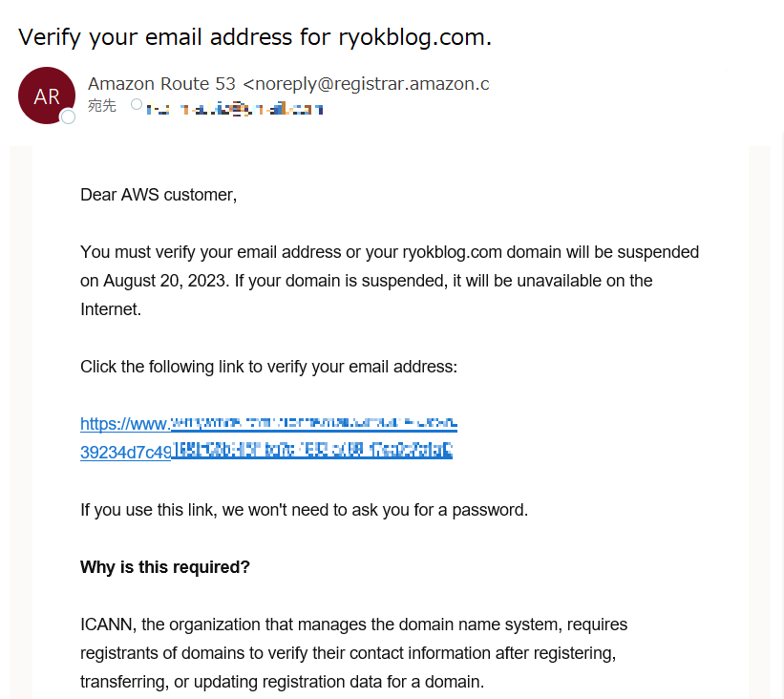
Task: Click ryokblog.com in the body paragraph
Action: pos(452,252)
